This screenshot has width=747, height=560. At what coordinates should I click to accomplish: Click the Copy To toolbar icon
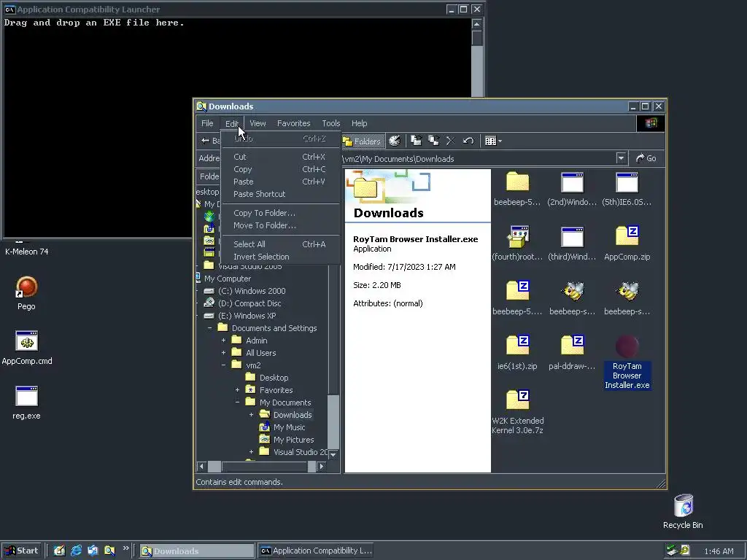click(433, 141)
